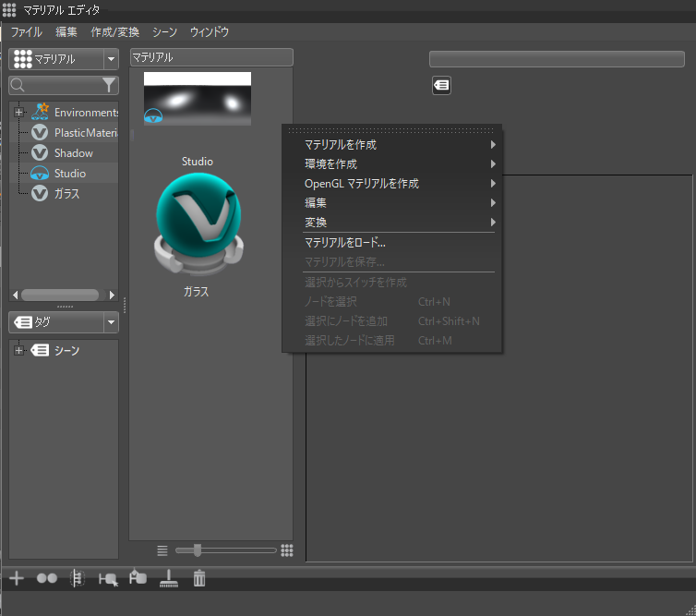Switch to grid view icon below thumbnails
Screen dimensions: 696x616
[x=287, y=550]
